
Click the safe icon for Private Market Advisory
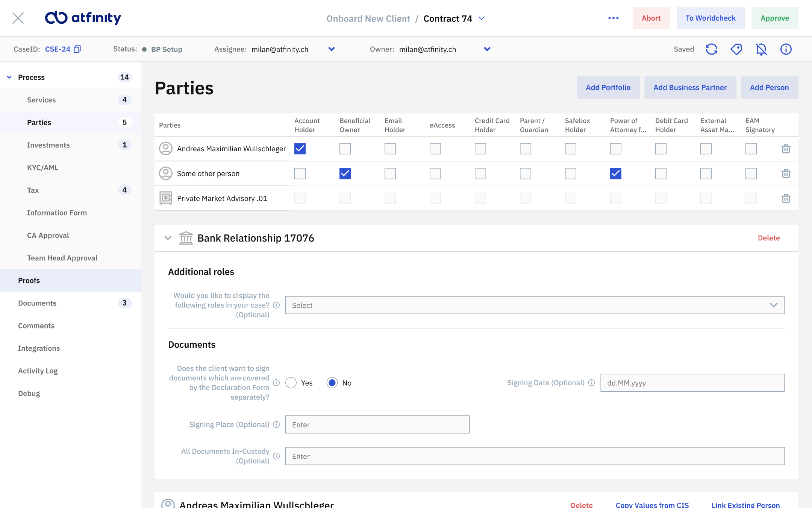pyautogui.click(x=166, y=198)
